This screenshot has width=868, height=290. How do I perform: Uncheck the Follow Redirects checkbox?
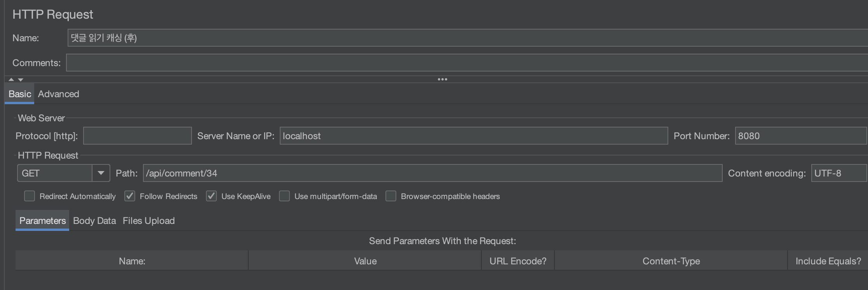[x=130, y=196]
